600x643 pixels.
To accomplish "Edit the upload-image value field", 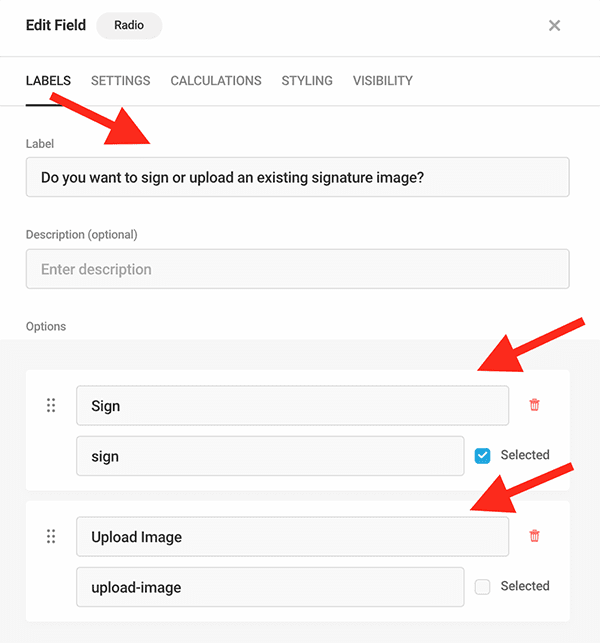I will (x=270, y=587).
